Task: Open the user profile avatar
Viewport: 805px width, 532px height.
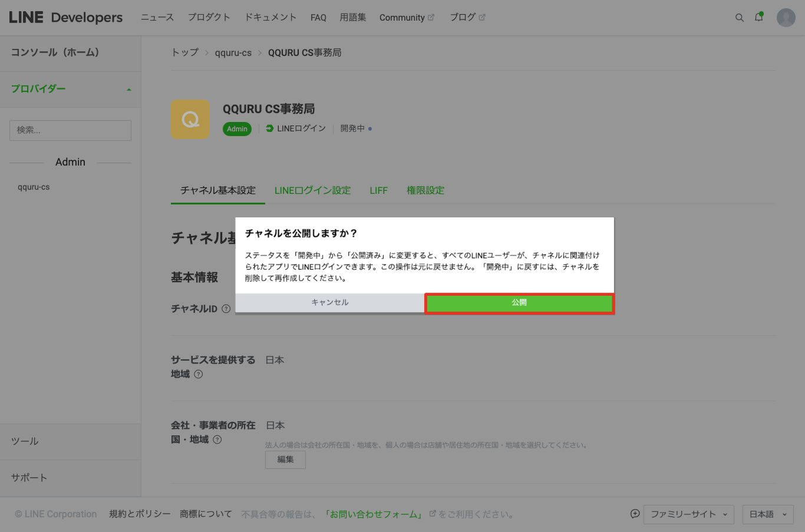Action: (x=786, y=18)
